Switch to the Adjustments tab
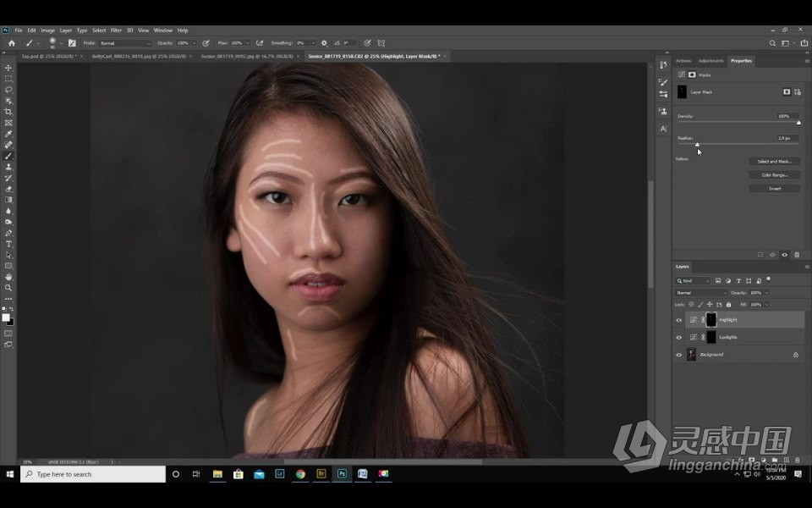The width and height of the screenshot is (812, 508). pos(711,61)
